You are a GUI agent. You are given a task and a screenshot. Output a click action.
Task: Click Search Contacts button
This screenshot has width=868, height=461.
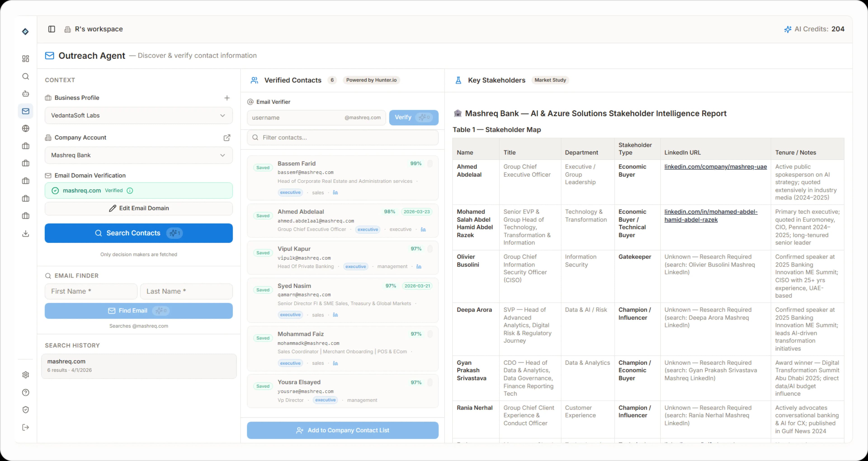click(139, 233)
